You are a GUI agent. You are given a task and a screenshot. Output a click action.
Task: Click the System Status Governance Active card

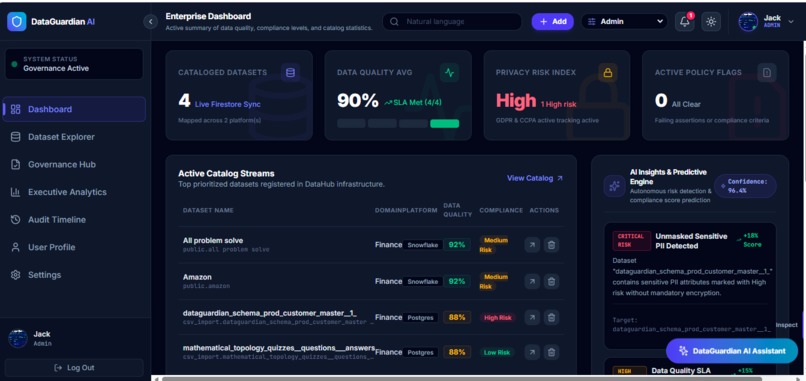point(74,64)
